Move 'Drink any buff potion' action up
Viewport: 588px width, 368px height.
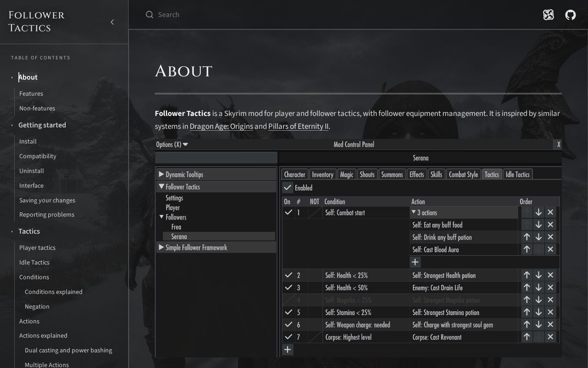click(526, 237)
